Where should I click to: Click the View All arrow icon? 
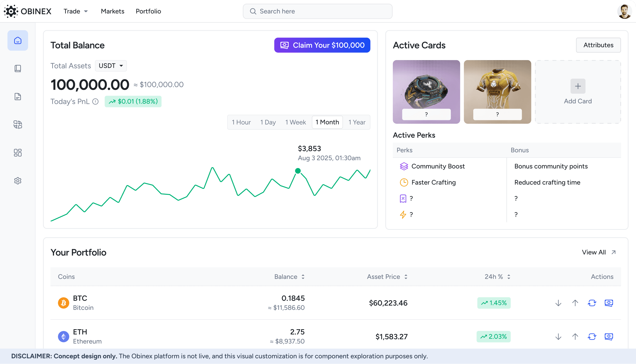tap(613, 252)
